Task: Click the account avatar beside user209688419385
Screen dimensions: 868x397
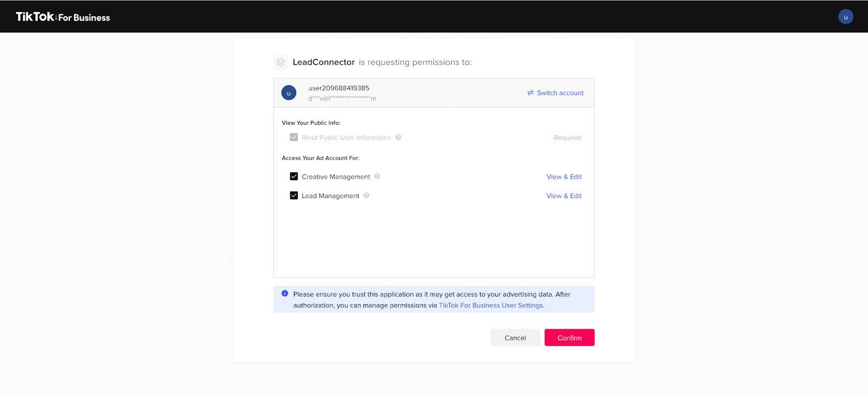Action: 289,93
